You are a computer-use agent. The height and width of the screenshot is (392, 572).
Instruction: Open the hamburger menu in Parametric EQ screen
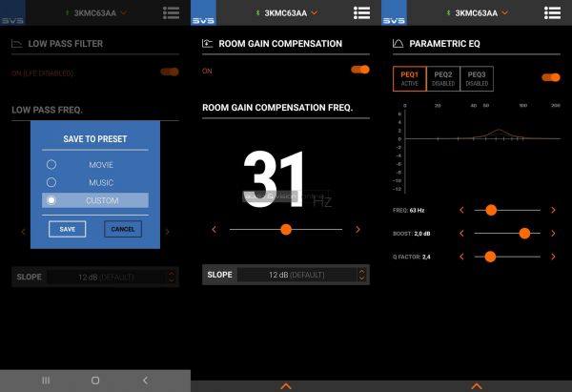coord(552,12)
